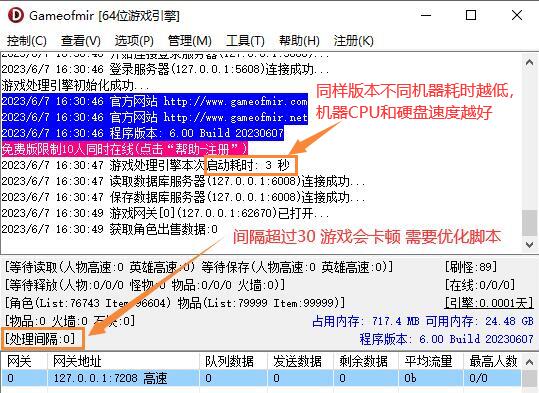Screen dimensions: 539x393
Task: Open the 工具(T) menu
Action: click(x=245, y=41)
